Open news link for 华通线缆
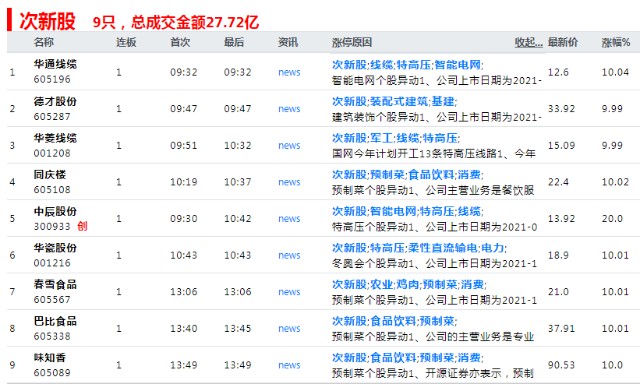 [x=289, y=72]
